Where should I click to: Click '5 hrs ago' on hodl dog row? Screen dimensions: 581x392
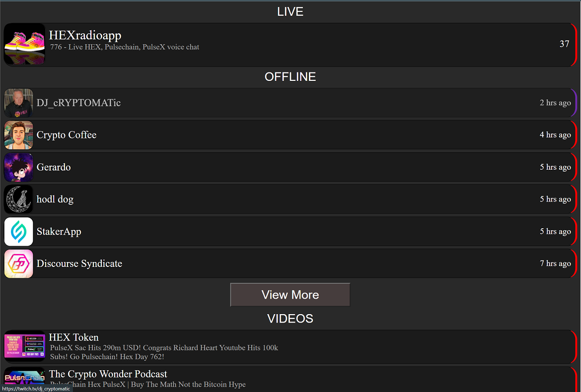pyautogui.click(x=555, y=199)
